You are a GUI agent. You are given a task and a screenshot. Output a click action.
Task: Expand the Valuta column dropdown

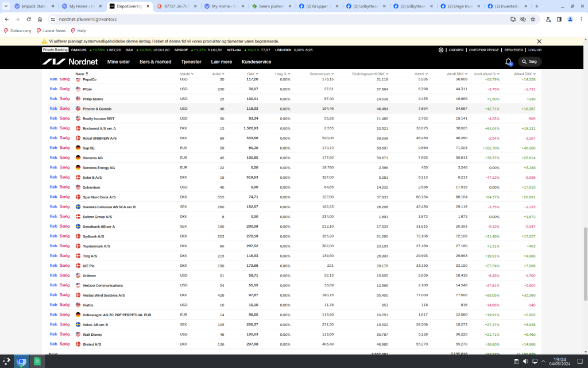187,74
